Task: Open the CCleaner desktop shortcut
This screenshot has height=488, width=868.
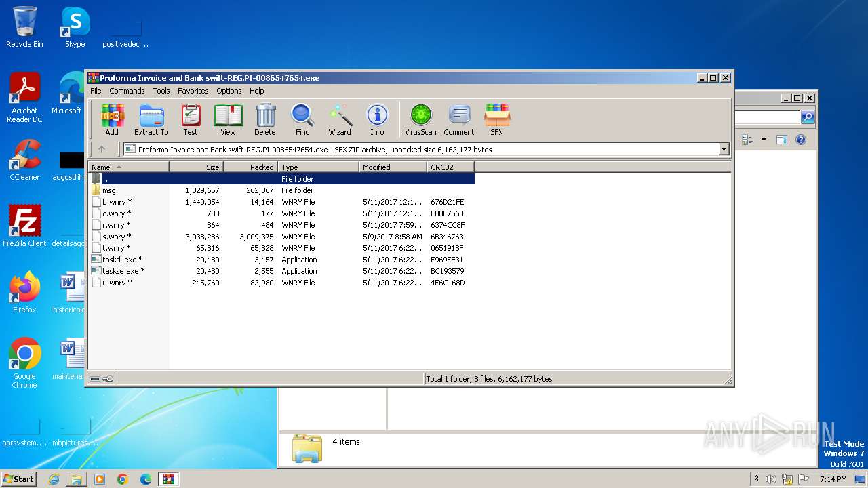Action: point(24,160)
